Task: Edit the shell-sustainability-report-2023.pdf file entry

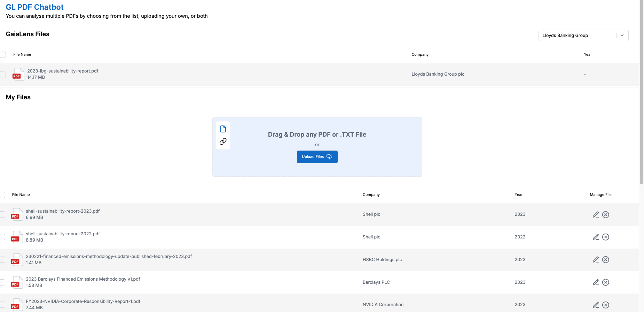Action: [x=596, y=214]
